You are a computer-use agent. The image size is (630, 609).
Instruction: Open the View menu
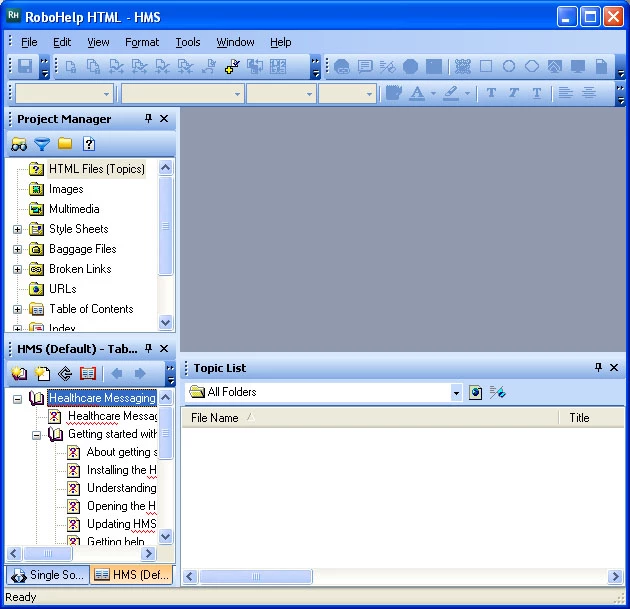[x=98, y=42]
